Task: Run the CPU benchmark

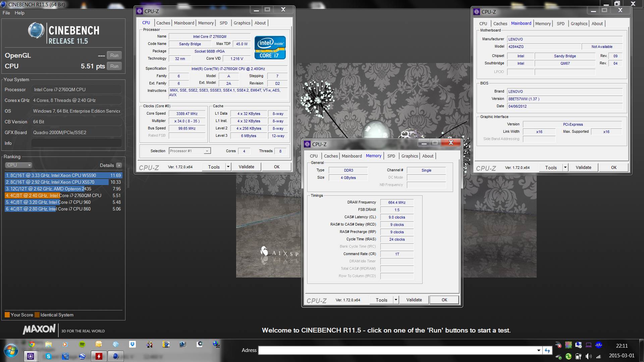Action: point(114,66)
